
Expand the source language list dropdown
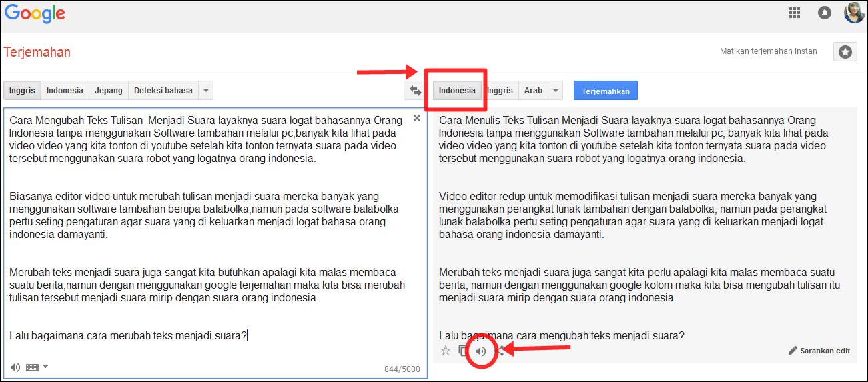click(x=206, y=91)
